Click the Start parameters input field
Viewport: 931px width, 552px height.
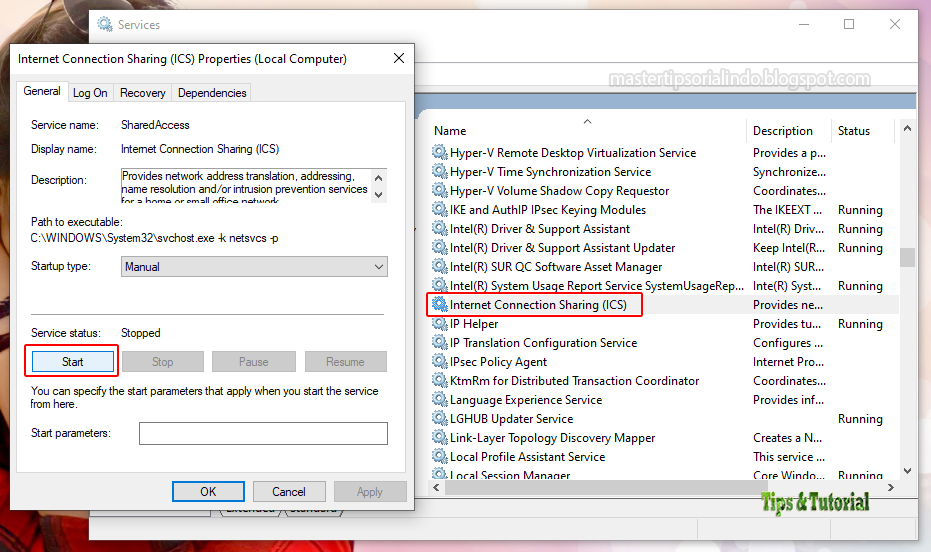264,433
